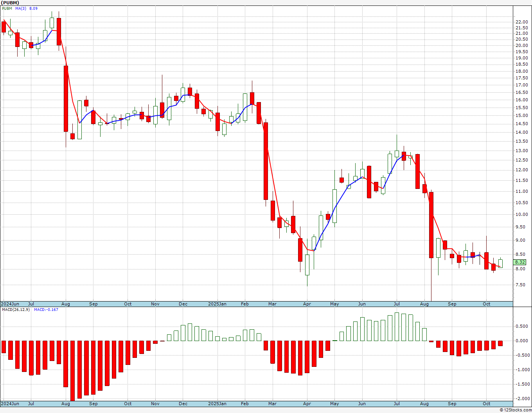Click the 9.00 price axis label

point(520,240)
